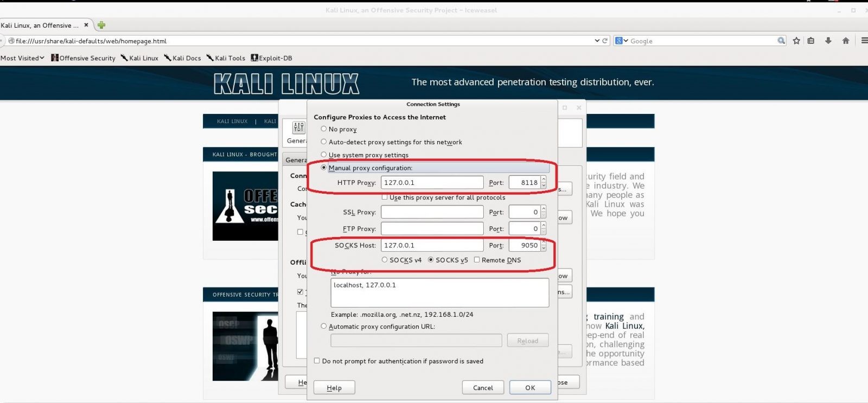This screenshot has height=403, width=868.
Task: Open the Kali Tools bookmark
Action: click(226, 58)
